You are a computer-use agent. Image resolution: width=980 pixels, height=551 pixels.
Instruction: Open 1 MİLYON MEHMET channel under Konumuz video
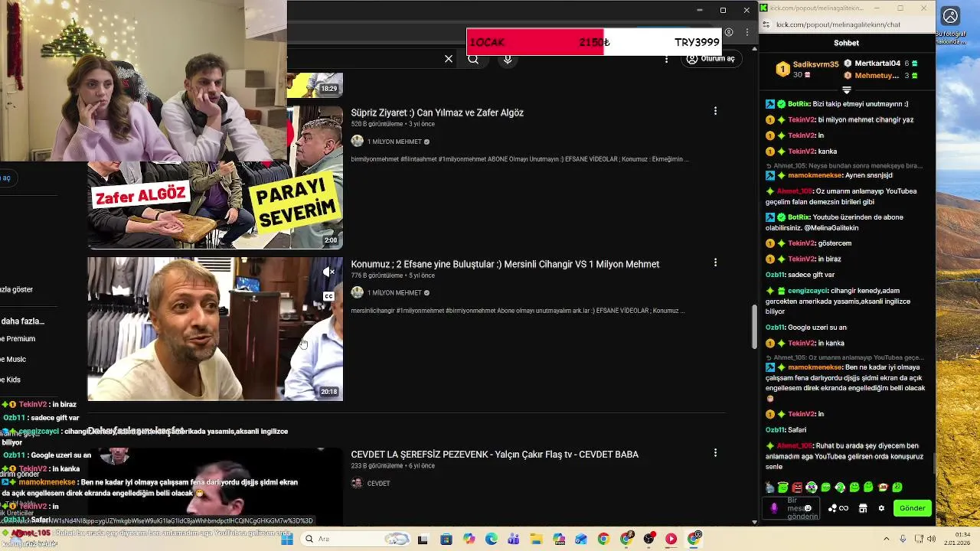coord(394,293)
